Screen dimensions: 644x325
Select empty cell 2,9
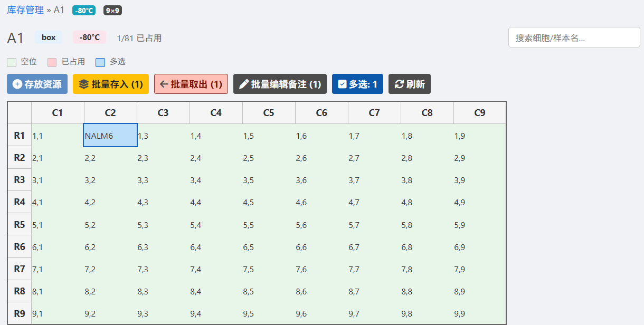pos(479,158)
